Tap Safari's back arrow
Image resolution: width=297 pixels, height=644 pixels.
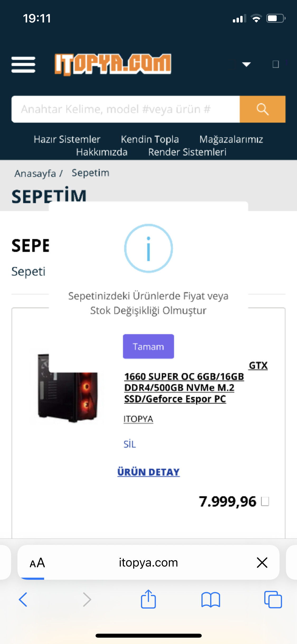(23, 599)
